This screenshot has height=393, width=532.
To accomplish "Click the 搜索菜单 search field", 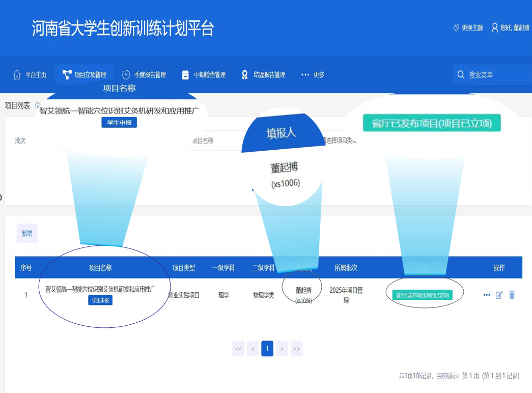I will (496, 75).
